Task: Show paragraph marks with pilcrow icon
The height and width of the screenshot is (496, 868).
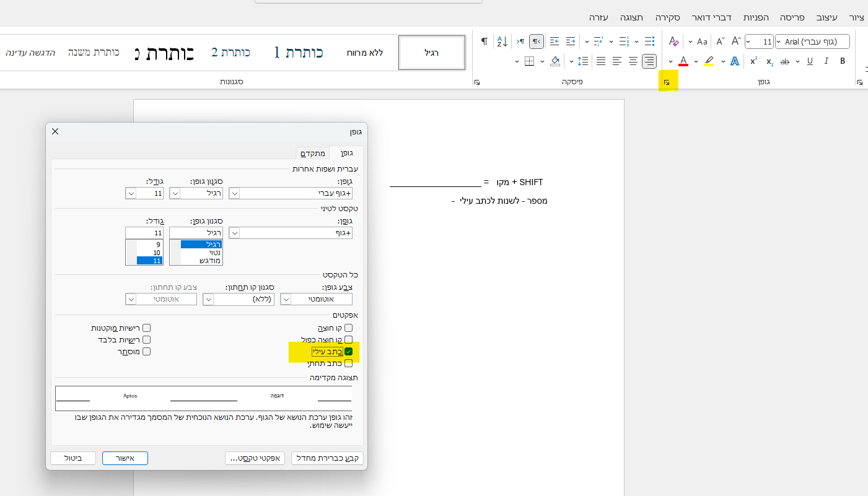Action: point(484,41)
